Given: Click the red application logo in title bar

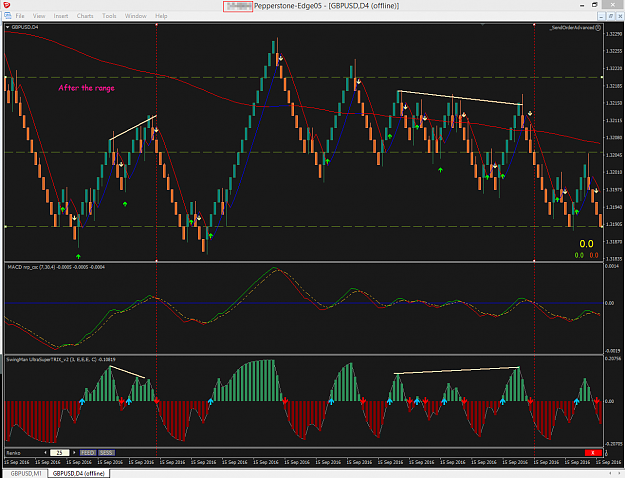Looking at the screenshot, I should (x=6, y=5).
